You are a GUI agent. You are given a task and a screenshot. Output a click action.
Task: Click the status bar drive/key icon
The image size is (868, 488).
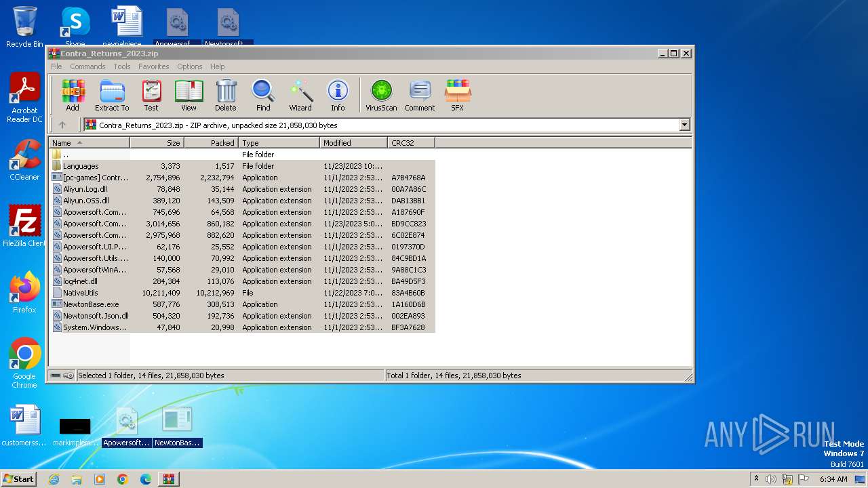point(62,375)
